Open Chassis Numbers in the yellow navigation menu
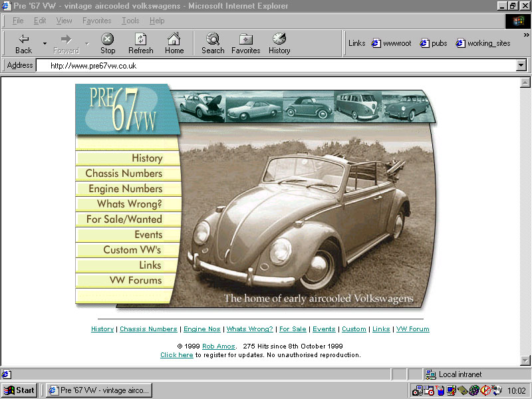 pyautogui.click(x=124, y=174)
